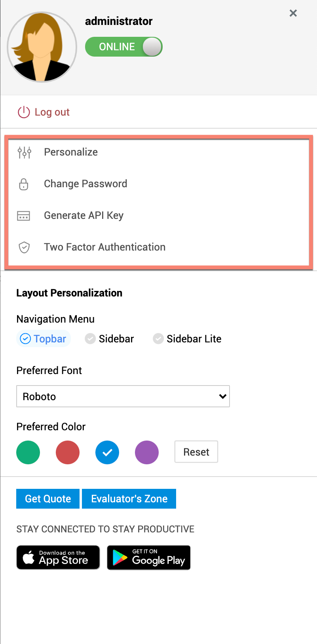Reset the preferred color
This screenshot has height=644, width=317.
pos(196,452)
